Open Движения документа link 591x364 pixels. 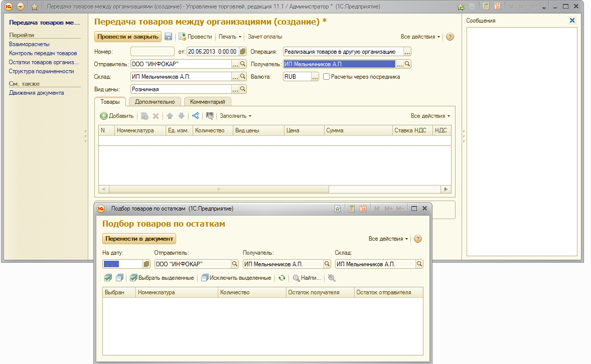click(37, 93)
